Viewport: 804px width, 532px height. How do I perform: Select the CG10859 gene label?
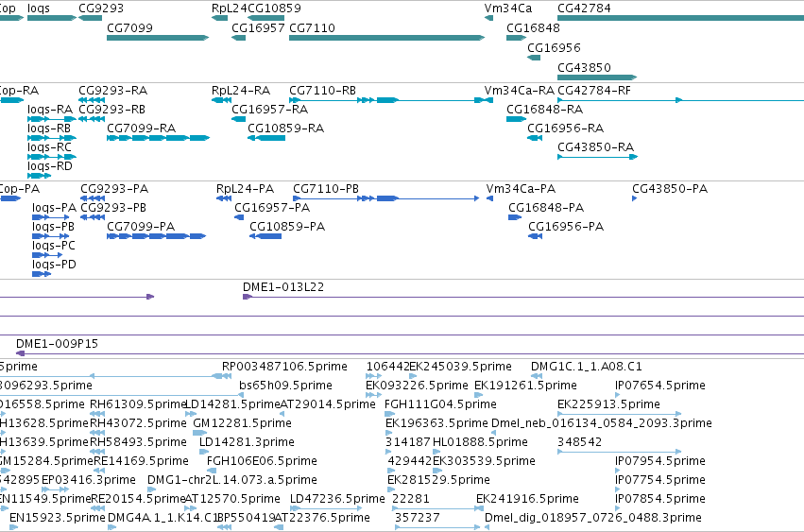[274, 9]
